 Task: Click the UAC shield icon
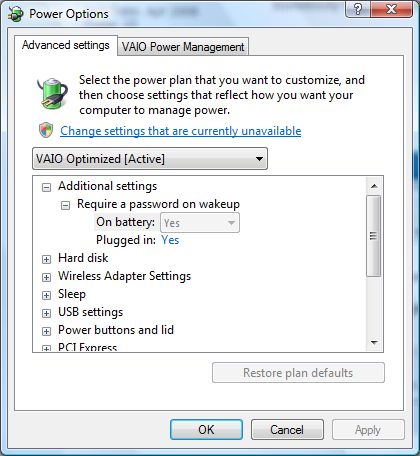[x=46, y=130]
